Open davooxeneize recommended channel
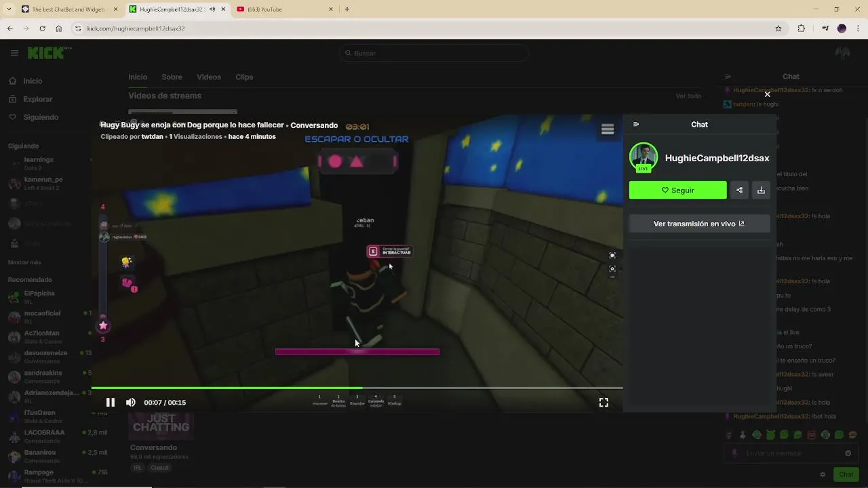 tap(47, 357)
